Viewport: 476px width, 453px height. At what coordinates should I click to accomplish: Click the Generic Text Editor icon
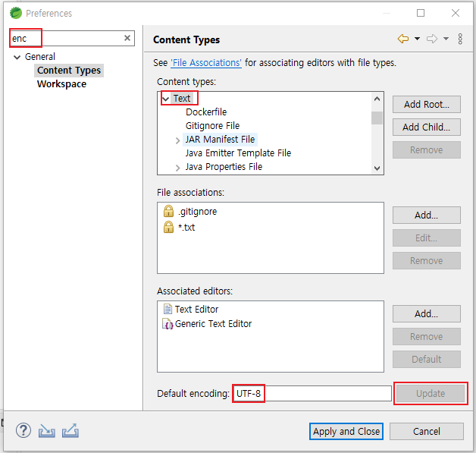168,324
